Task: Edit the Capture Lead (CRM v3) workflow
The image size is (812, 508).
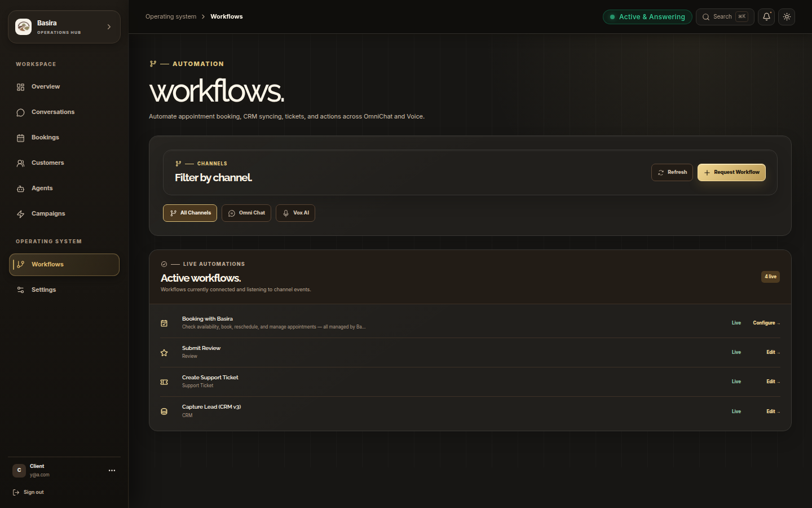Action: pos(773,411)
